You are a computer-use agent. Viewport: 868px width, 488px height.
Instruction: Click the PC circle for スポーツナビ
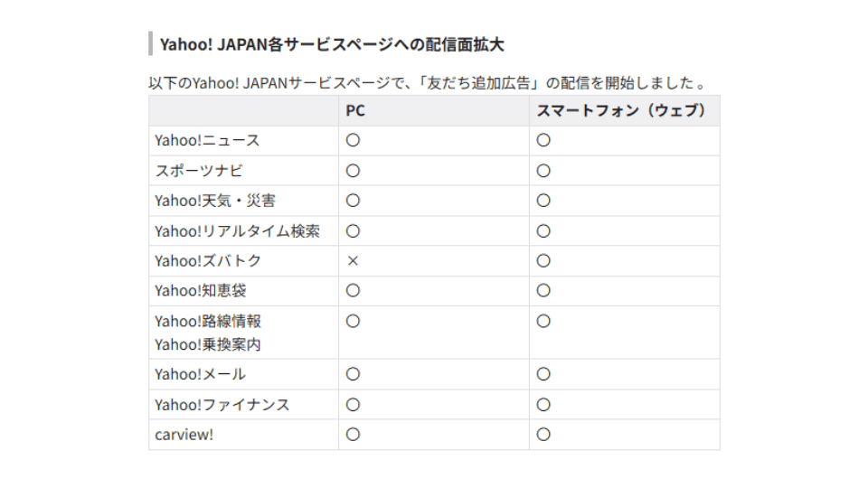(x=353, y=171)
